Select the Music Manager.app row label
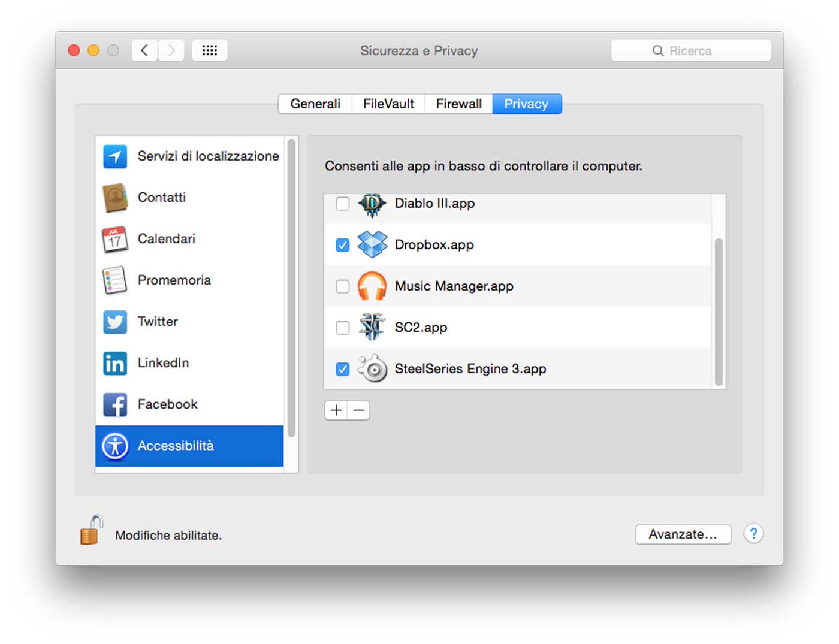This screenshot has width=839, height=644. point(454,286)
